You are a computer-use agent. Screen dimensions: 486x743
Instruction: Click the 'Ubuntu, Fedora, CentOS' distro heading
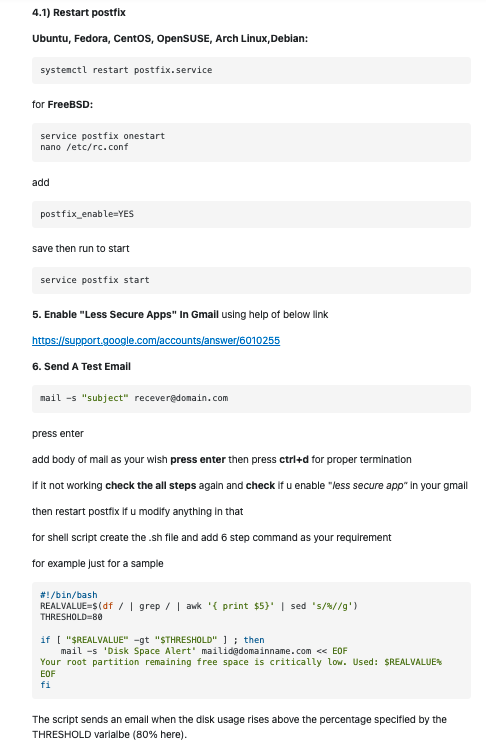pos(170,39)
